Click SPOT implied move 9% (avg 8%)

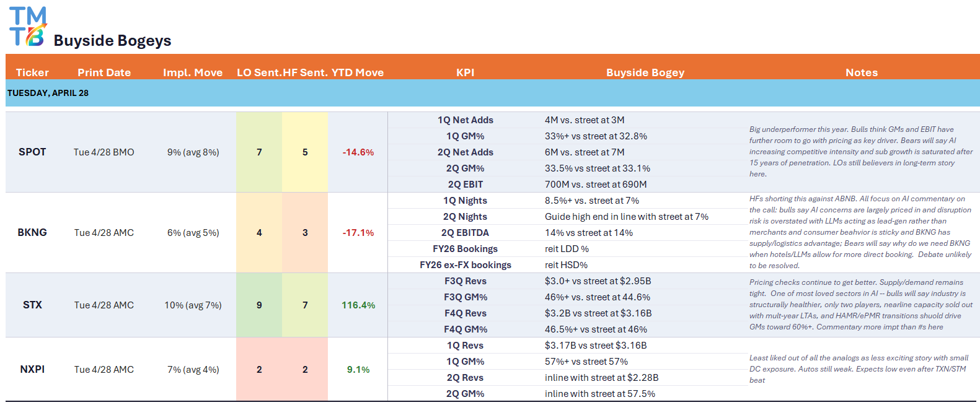193,152
